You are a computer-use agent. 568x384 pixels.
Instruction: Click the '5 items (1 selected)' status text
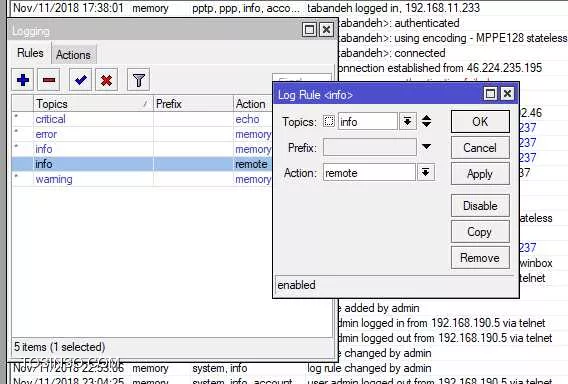[59, 347]
